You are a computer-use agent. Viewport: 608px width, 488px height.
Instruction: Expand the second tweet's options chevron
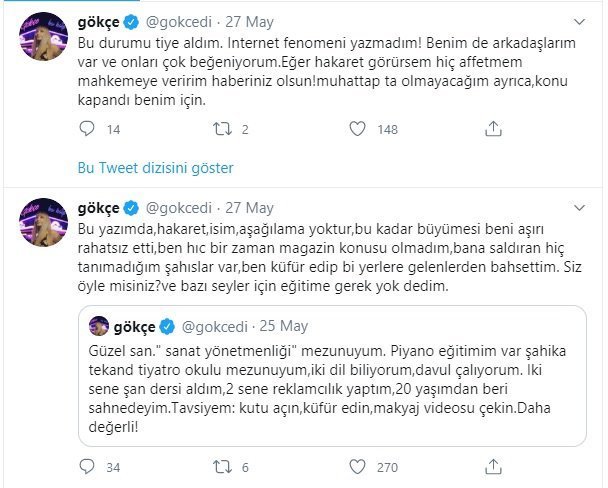581,209
